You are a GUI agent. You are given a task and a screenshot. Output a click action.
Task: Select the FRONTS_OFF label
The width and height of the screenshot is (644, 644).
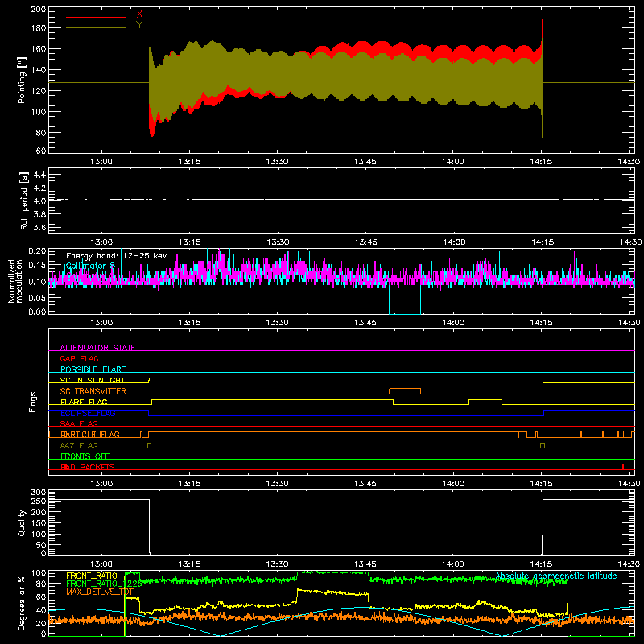coord(85,456)
